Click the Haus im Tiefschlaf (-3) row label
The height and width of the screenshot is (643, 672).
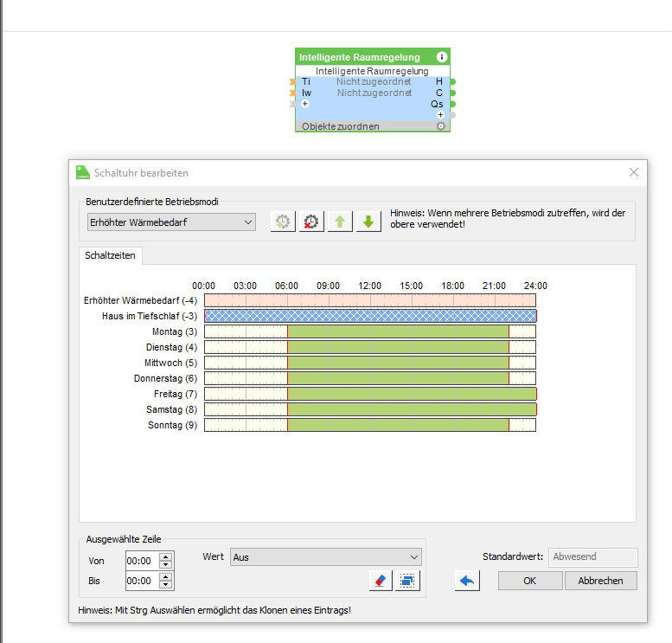pos(150,316)
